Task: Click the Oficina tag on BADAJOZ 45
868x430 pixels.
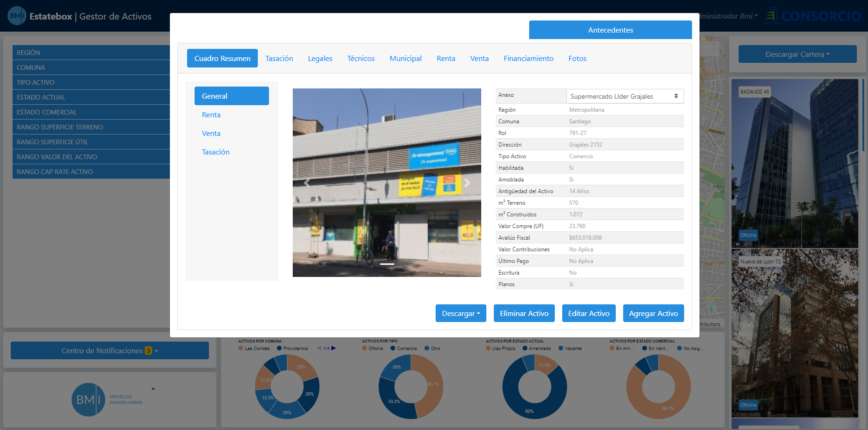Action: click(x=748, y=235)
